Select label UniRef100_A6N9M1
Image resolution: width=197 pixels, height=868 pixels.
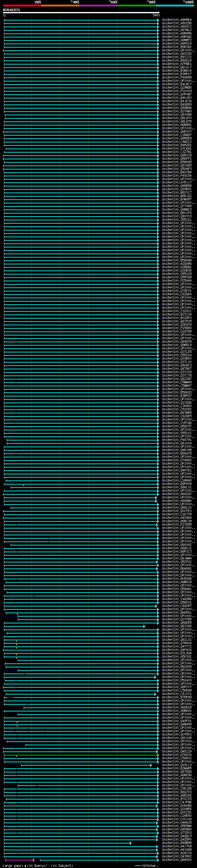point(176,125)
